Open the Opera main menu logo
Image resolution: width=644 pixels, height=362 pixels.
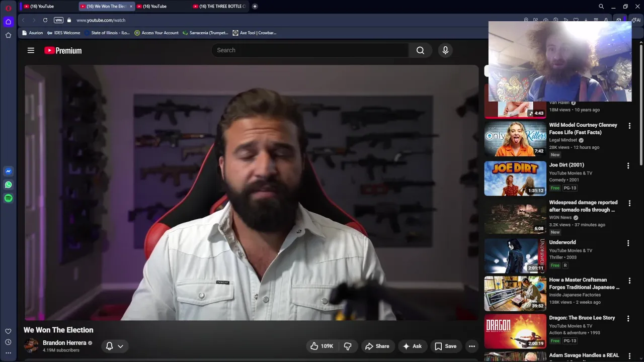[x=8, y=8]
